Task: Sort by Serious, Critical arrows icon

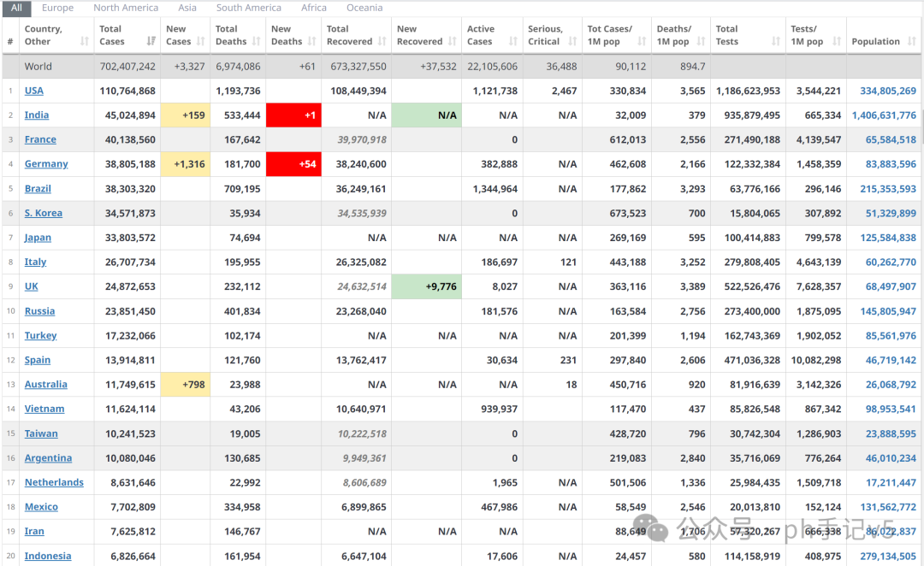Action: tap(572, 41)
